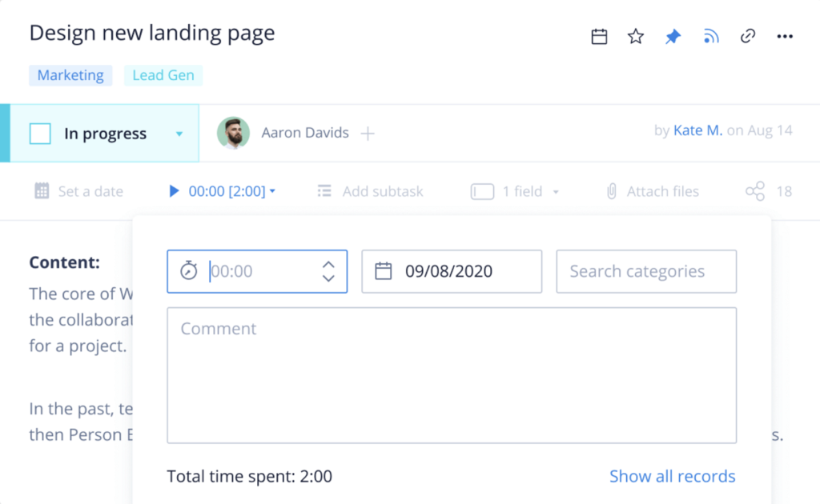This screenshot has height=504, width=820.
Task: Start the timer with the play icon
Action: tap(173, 190)
